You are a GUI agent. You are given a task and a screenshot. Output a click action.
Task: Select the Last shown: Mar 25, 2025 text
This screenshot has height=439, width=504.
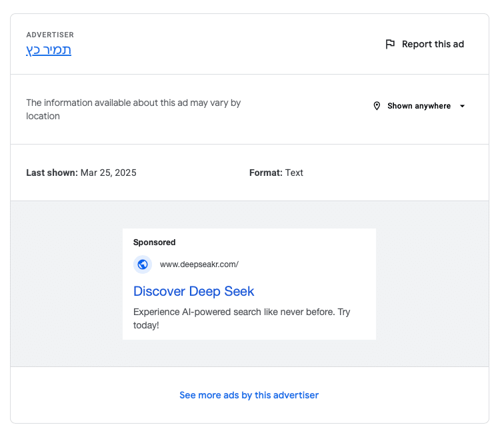(x=81, y=173)
